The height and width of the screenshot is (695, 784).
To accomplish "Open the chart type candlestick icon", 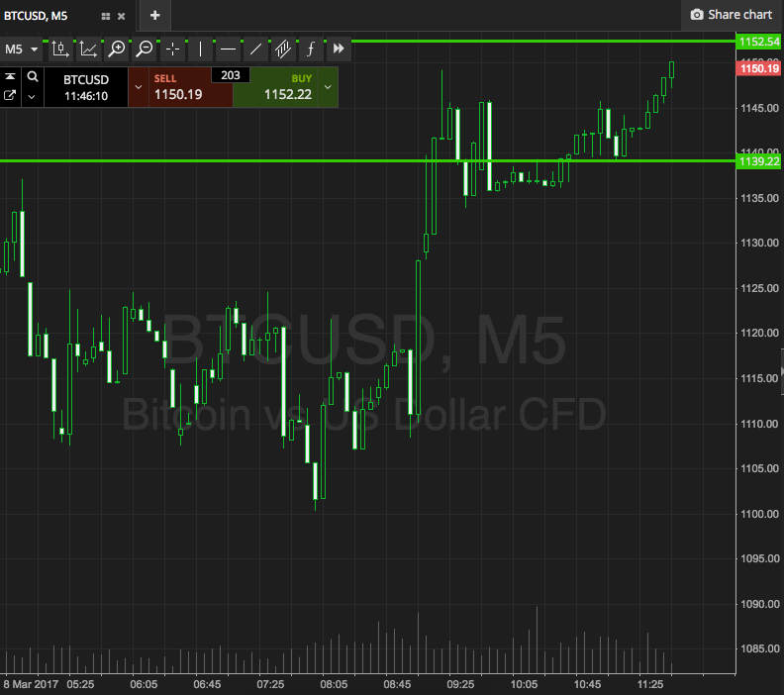I will click(x=61, y=49).
